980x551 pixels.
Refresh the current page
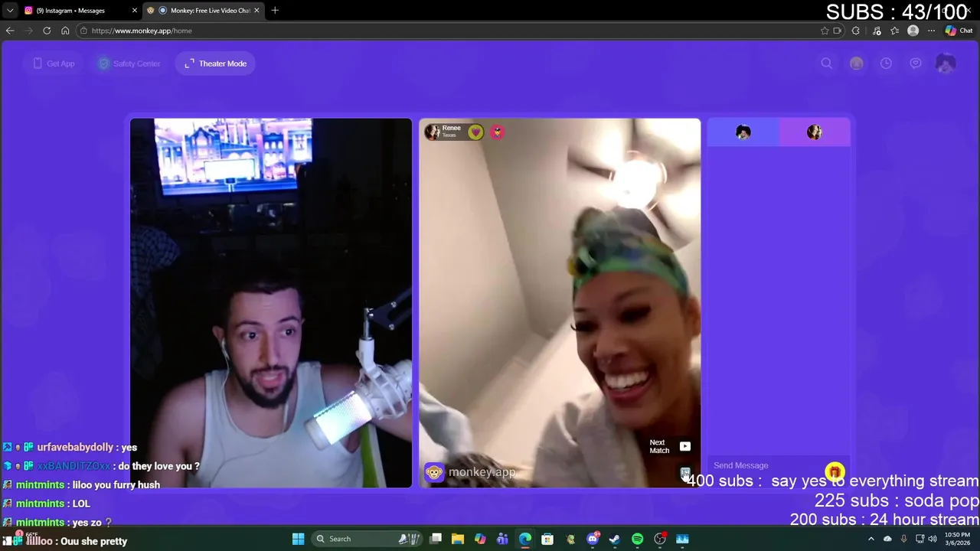(47, 31)
